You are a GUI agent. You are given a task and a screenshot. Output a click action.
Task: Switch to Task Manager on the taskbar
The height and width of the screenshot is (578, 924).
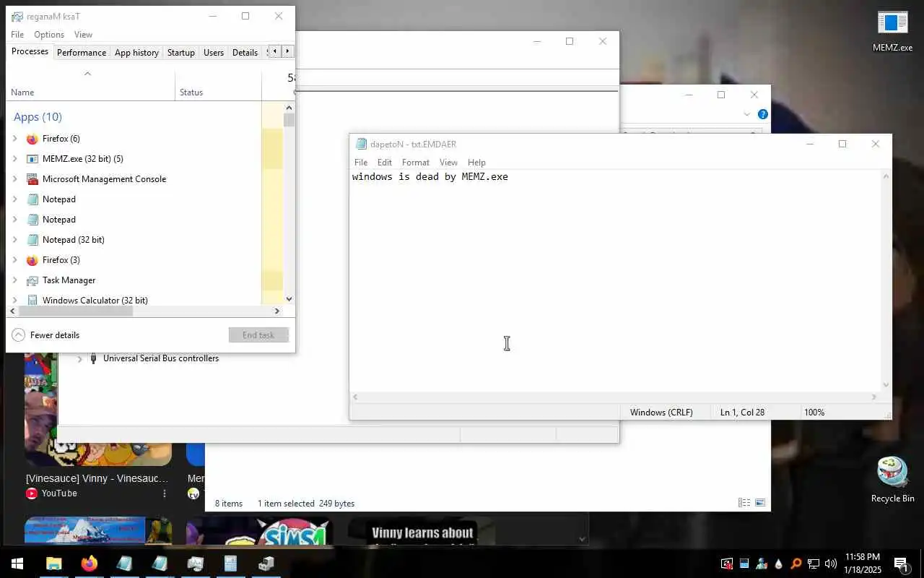point(195,564)
